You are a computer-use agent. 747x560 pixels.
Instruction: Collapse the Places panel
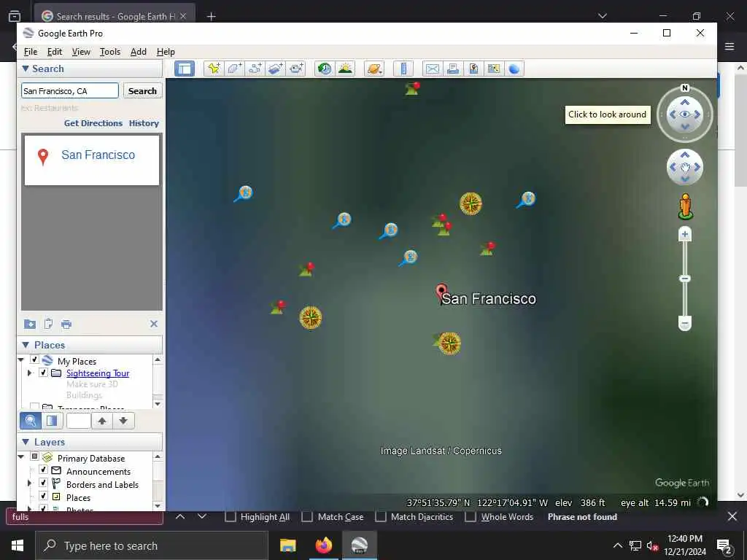click(x=26, y=345)
